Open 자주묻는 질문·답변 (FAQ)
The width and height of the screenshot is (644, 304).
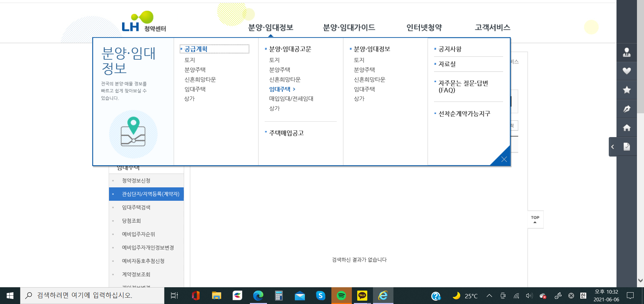(463, 86)
